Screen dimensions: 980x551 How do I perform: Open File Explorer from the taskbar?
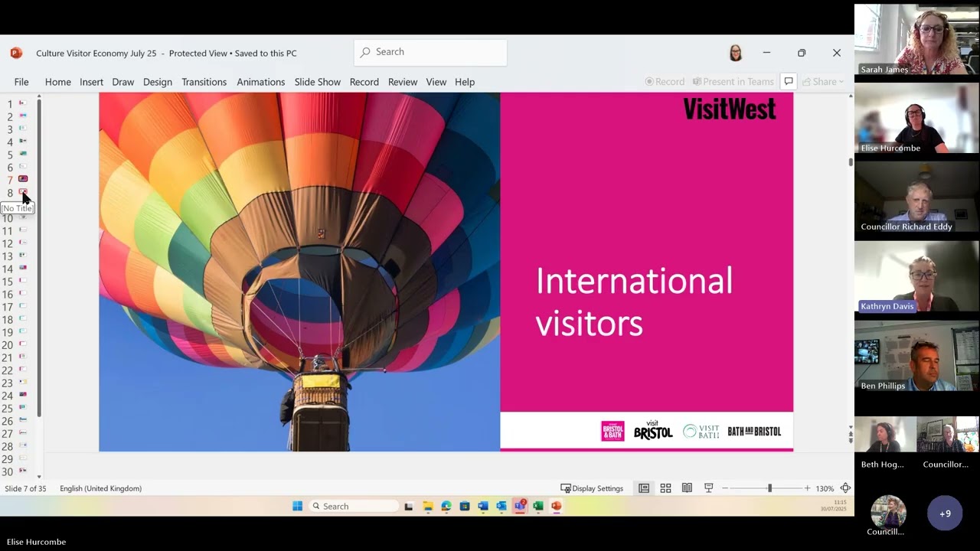(427, 506)
